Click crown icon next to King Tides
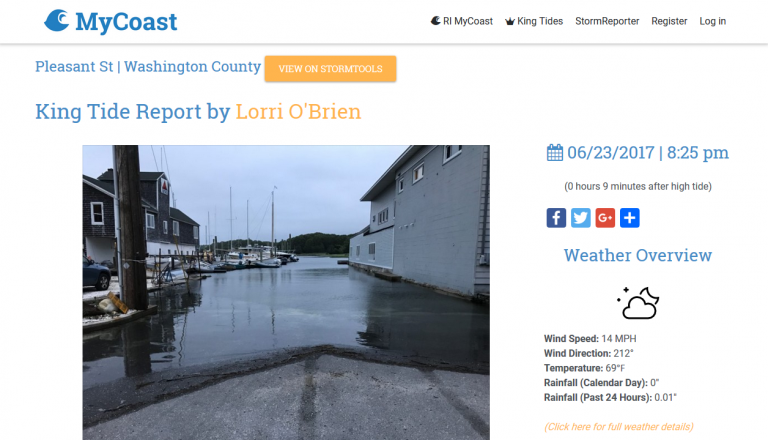Viewport: 768px width, 440px height. [x=510, y=21]
